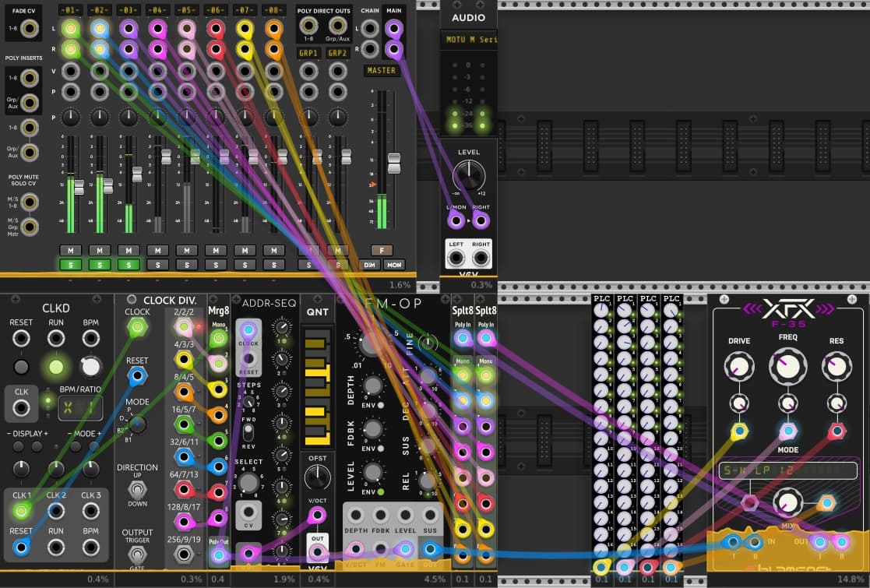Click the FM-OP SUS CV input jack

(x=430, y=516)
